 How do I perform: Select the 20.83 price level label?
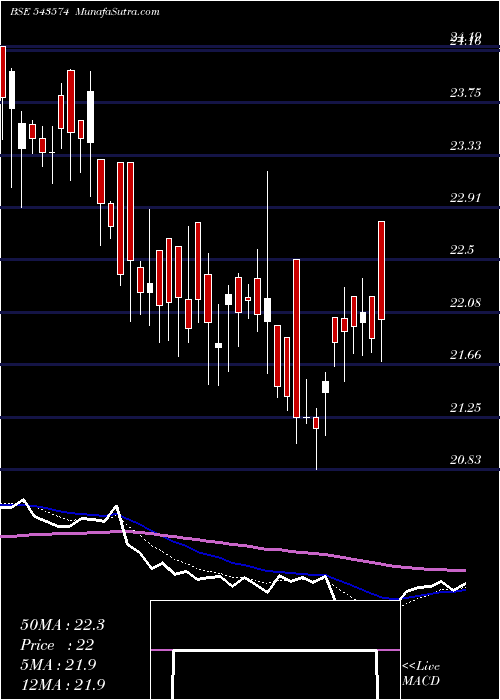pyautogui.click(x=466, y=459)
